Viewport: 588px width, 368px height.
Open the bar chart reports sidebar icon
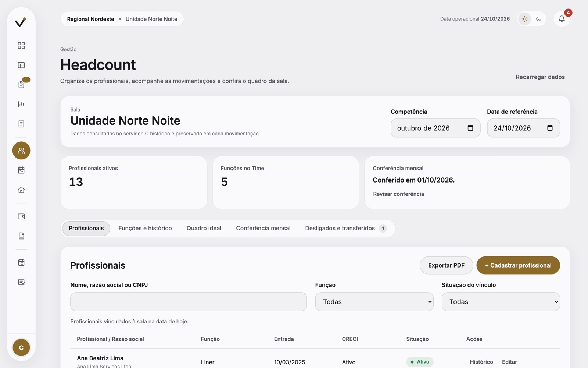click(x=21, y=104)
